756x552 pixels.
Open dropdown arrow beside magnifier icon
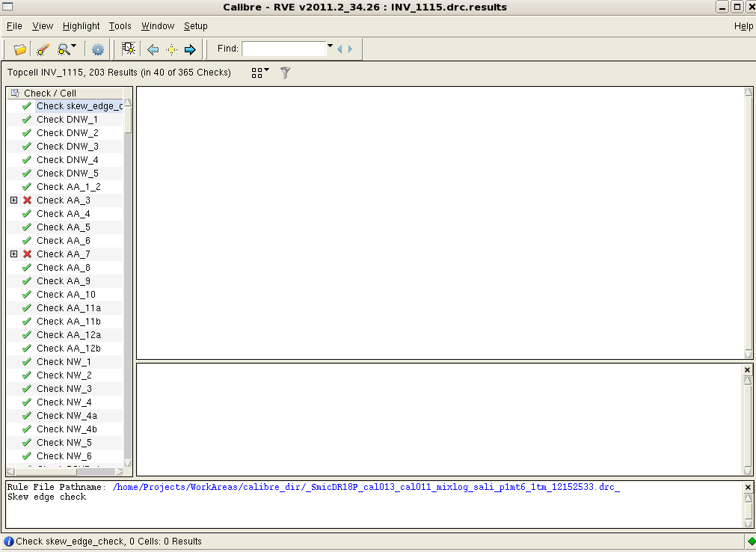tap(74, 46)
